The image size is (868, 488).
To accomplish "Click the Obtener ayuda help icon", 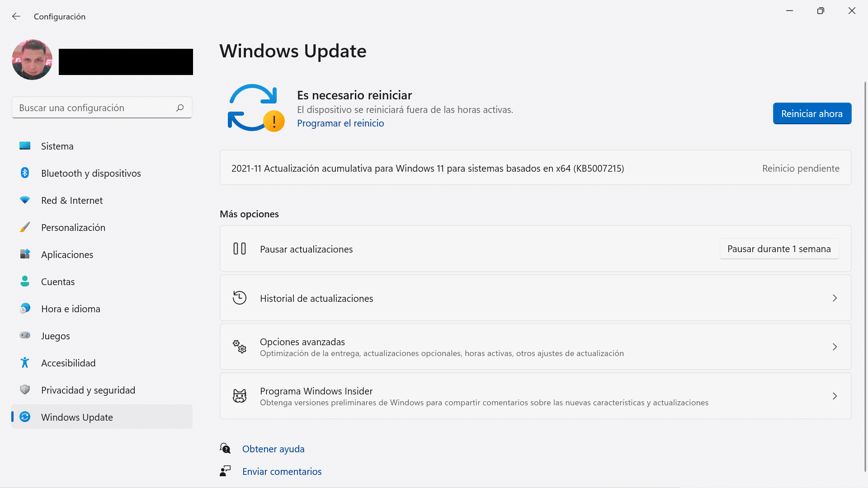I will 225,448.
